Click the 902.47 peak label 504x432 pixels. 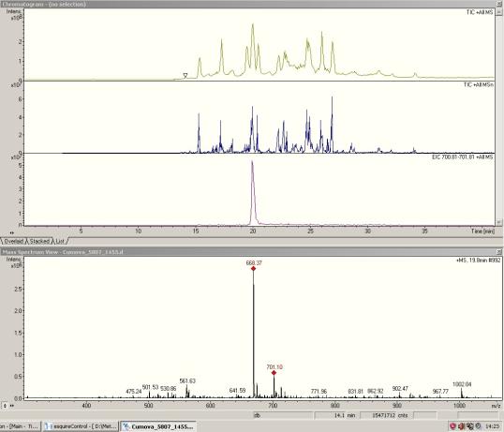click(400, 389)
